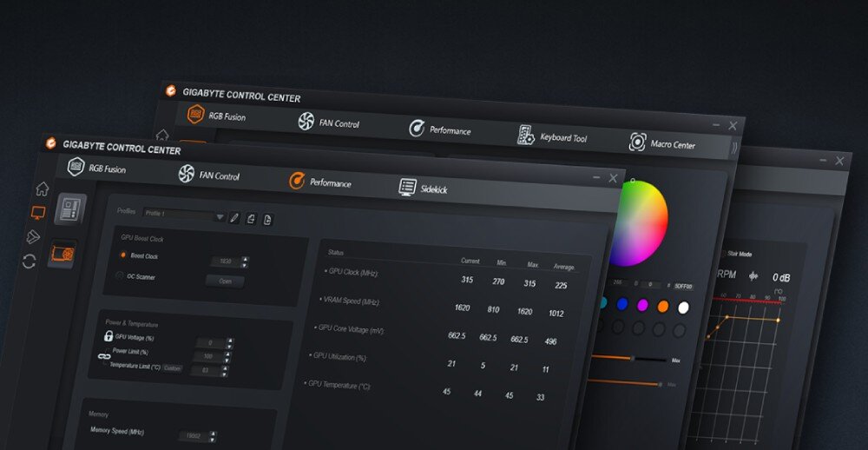Click the pencil edit profile icon

(234, 218)
